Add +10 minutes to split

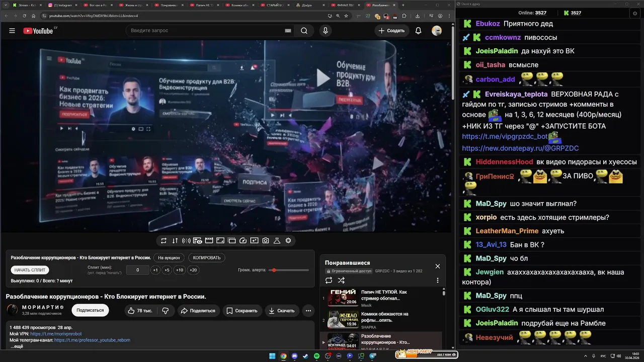180,270
